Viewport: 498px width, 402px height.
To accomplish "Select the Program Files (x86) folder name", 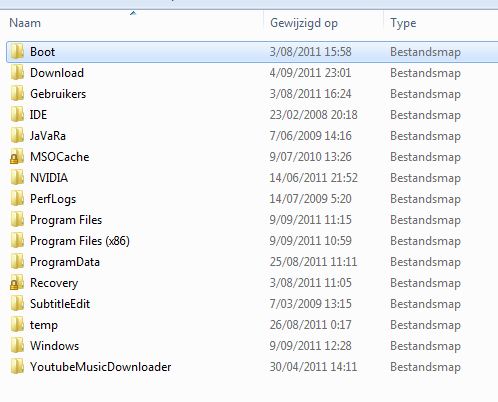I will tap(80, 241).
